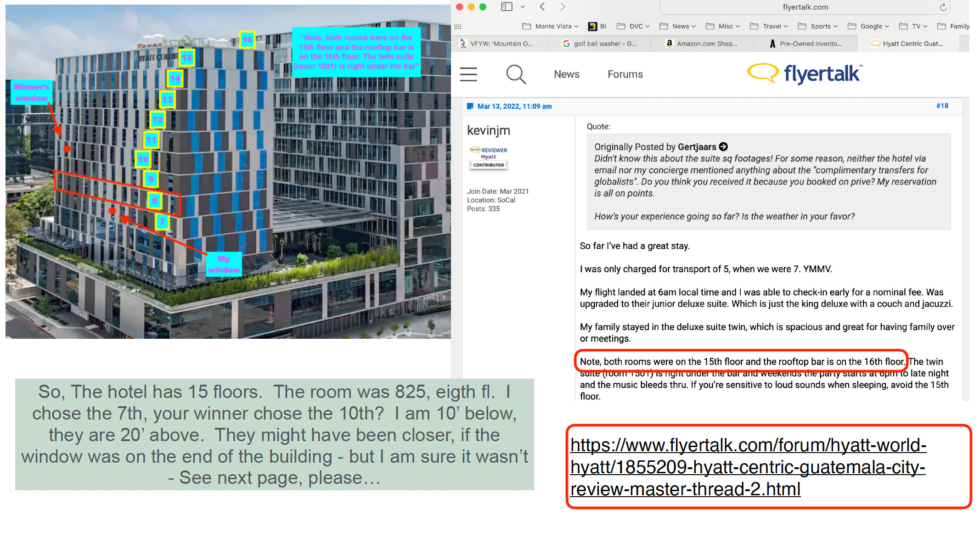Open the Safari sidebar panel icon

point(506,7)
